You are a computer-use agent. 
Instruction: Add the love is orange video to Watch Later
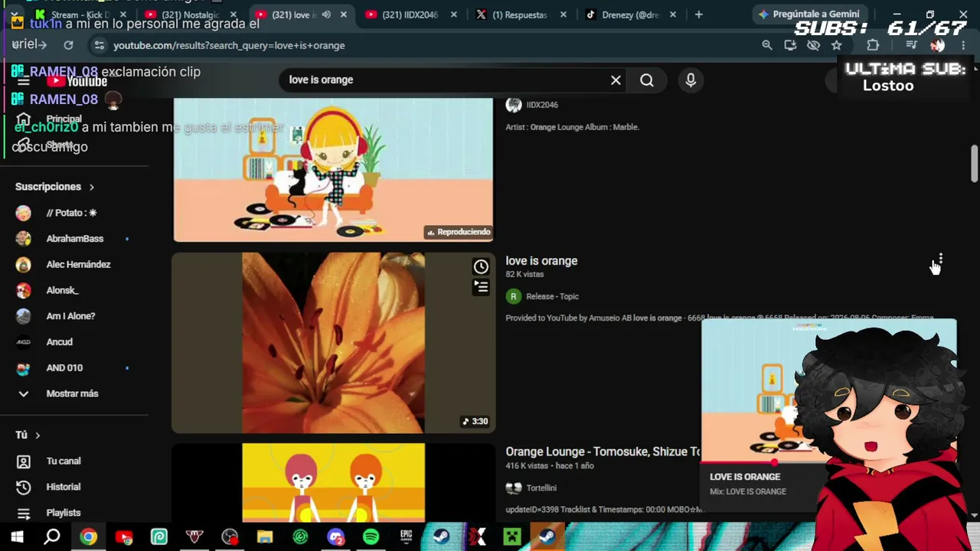[481, 266]
